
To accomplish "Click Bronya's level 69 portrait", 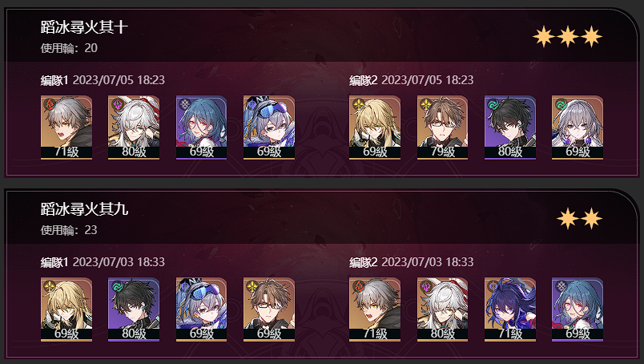I will tap(578, 127).
